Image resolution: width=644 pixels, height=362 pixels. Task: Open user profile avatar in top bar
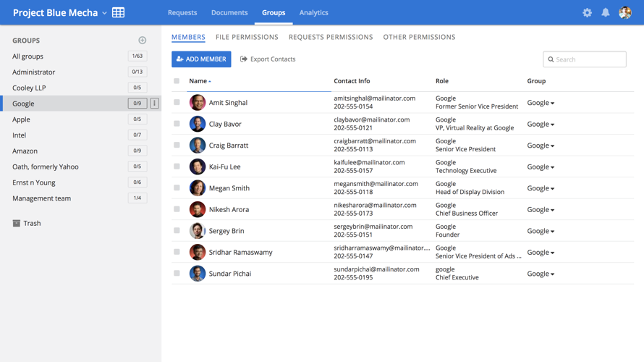[625, 13]
